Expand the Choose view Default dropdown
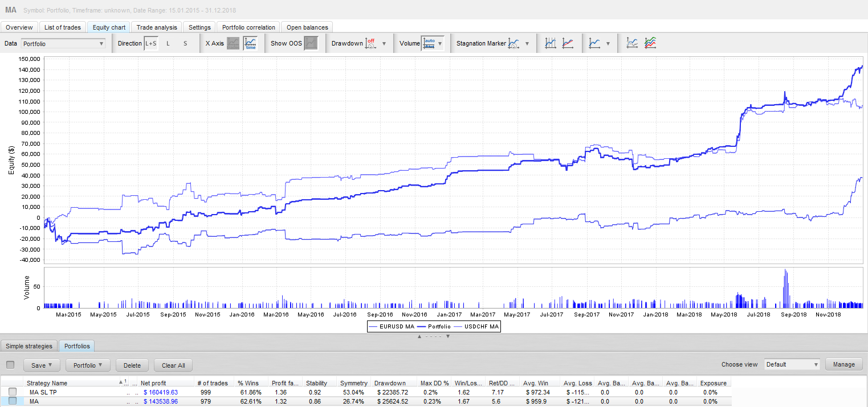Viewport: 868px width, 407px height. (x=792, y=364)
